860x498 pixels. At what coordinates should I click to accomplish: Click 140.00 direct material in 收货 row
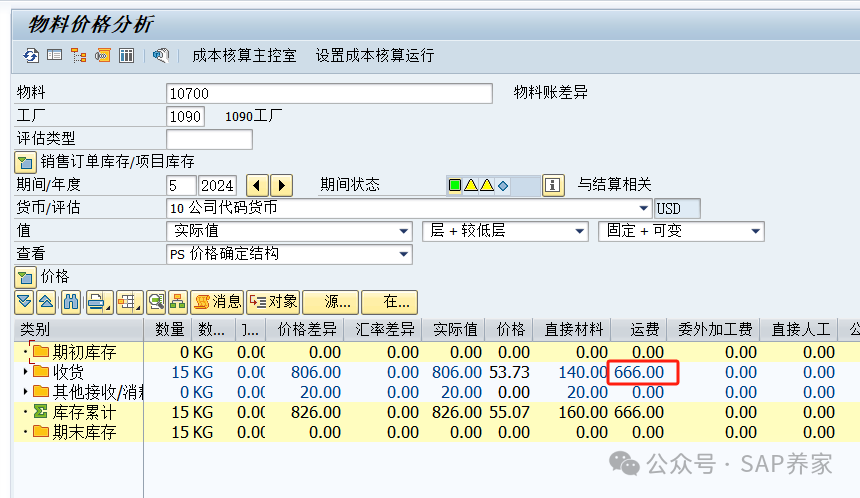pyautogui.click(x=583, y=372)
